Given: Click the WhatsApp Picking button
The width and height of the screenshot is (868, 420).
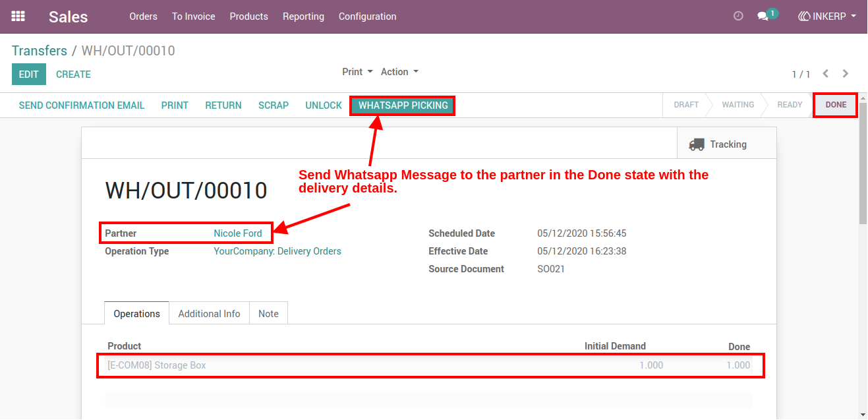Looking at the screenshot, I should point(403,105).
